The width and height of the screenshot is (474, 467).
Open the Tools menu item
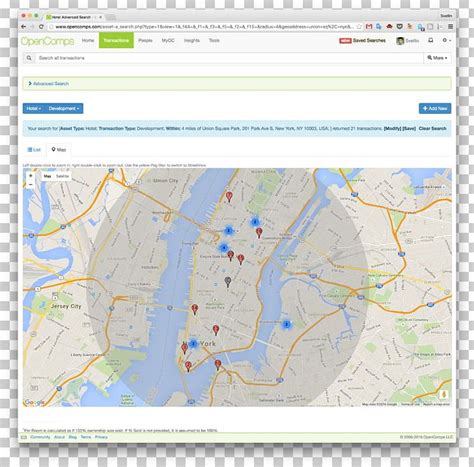pyautogui.click(x=214, y=40)
